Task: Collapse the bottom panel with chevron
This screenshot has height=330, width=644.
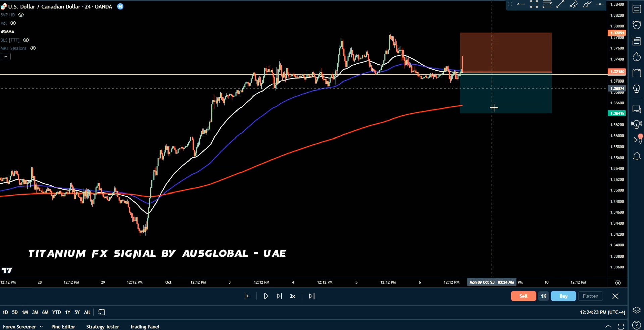Action: (608, 326)
